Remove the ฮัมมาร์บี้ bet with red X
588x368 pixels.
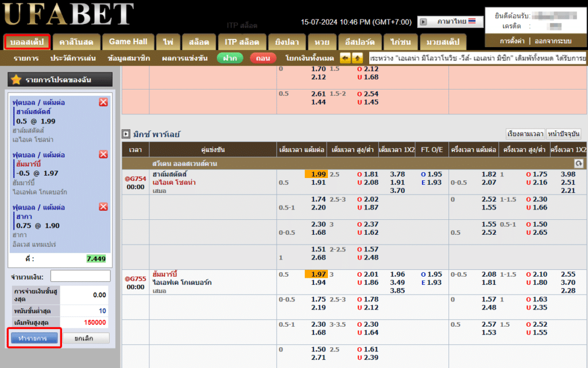[x=103, y=154]
